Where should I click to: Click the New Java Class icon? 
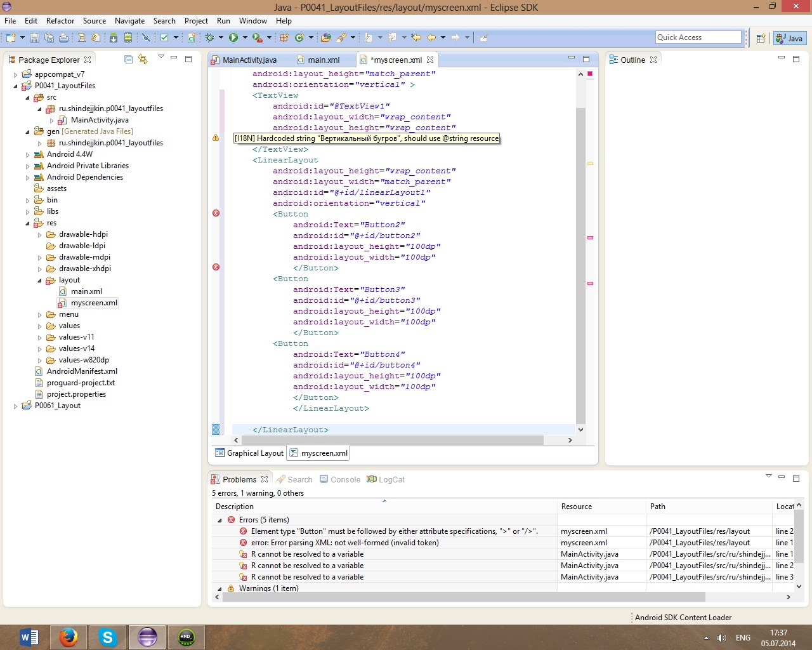tap(299, 38)
